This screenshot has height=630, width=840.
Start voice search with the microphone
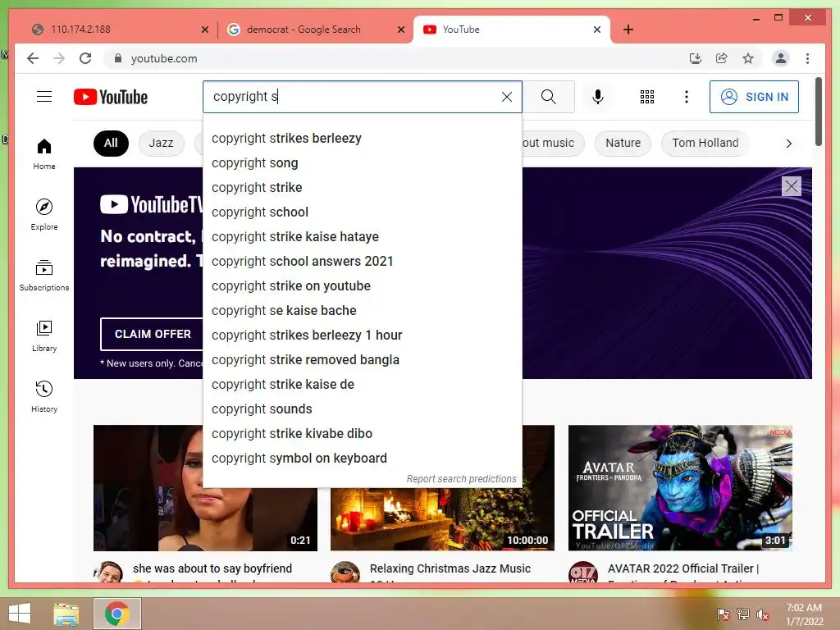[x=598, y=97]
